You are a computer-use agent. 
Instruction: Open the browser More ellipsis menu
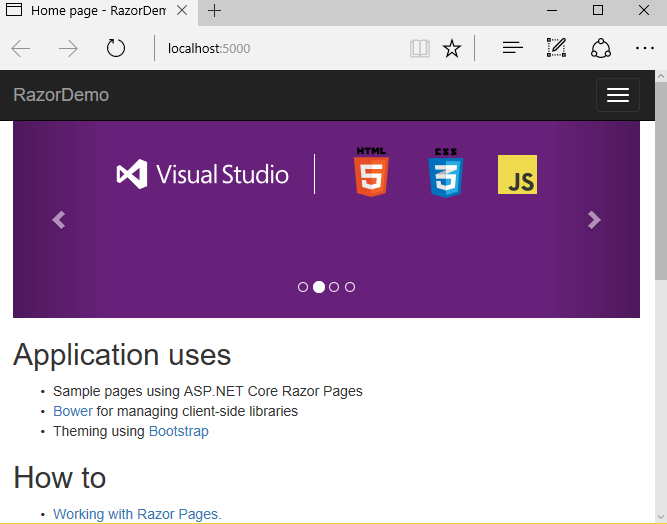pos(644,48)
